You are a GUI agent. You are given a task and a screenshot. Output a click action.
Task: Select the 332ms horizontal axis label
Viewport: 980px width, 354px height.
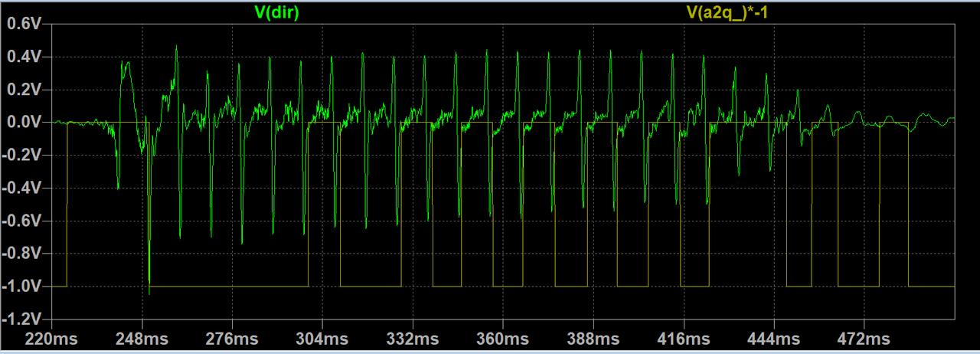click(413, 338)
